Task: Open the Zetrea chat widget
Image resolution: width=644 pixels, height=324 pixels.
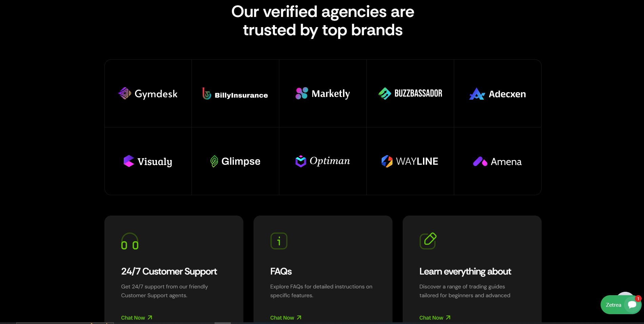Action: [621, 305]
